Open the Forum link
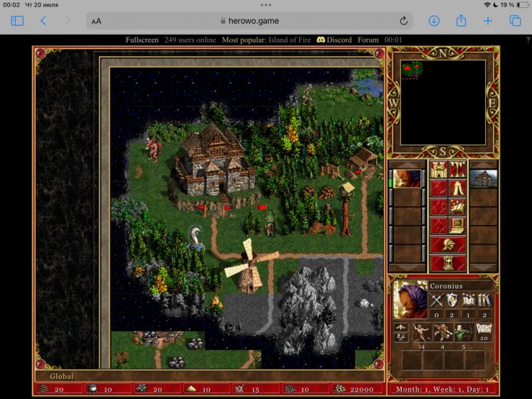532x399 pixels. pyautogui.click(x=368, y=40)
